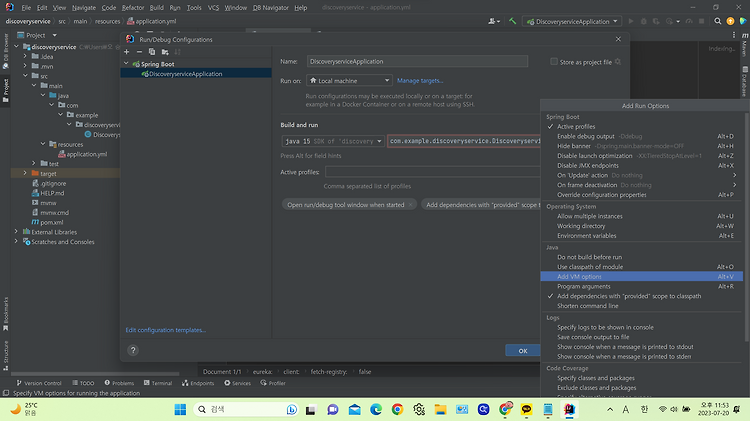Click the gear next to Store as project file
750x421 pixels.
(x=618, y=62)
